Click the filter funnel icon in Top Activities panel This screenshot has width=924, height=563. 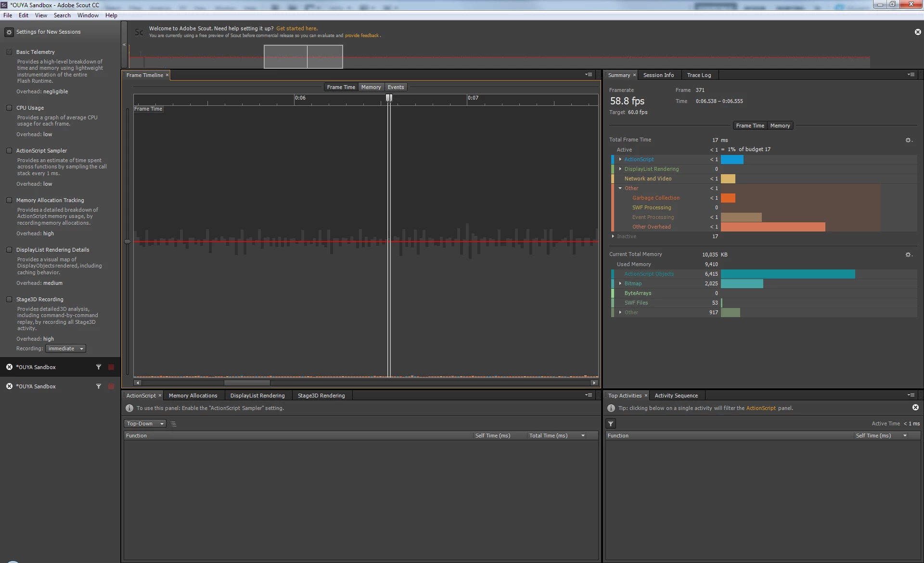point(611,424)
